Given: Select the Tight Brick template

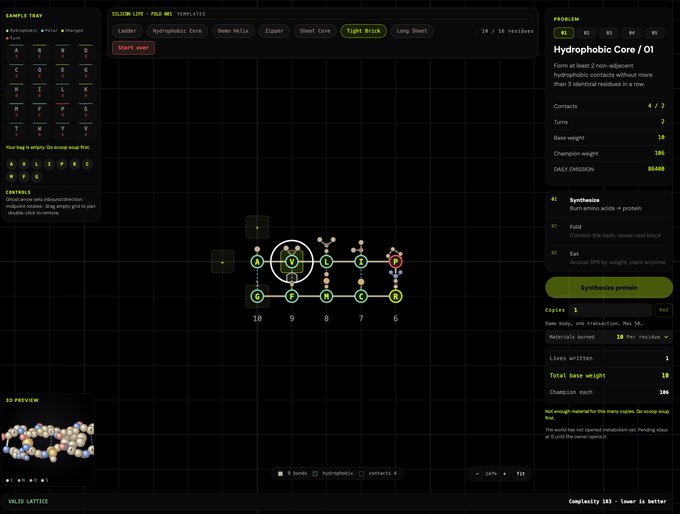Looking at the screenshot, I should point(363,31).
